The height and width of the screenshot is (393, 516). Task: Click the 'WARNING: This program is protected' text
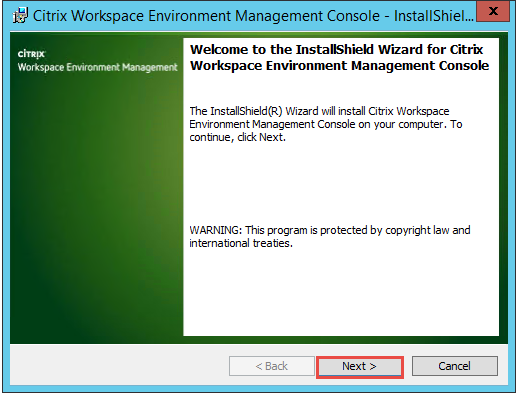point(330,236)
